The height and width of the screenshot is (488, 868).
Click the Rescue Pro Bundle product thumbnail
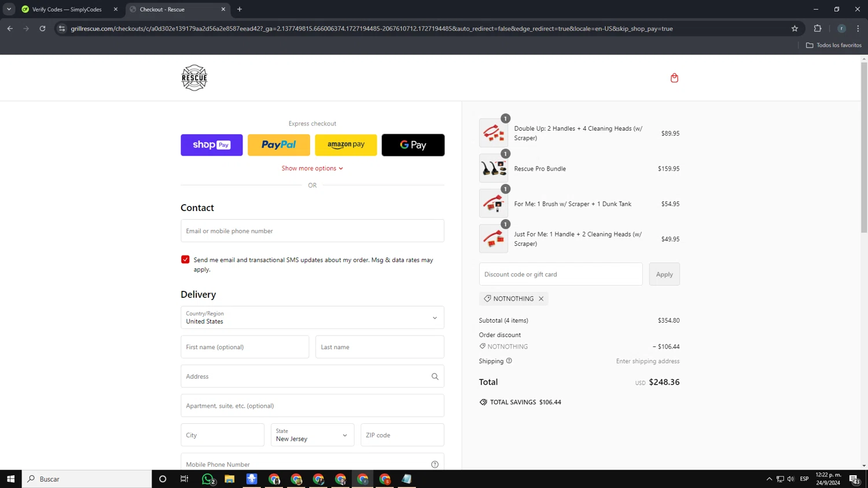[x=494, y=168]
